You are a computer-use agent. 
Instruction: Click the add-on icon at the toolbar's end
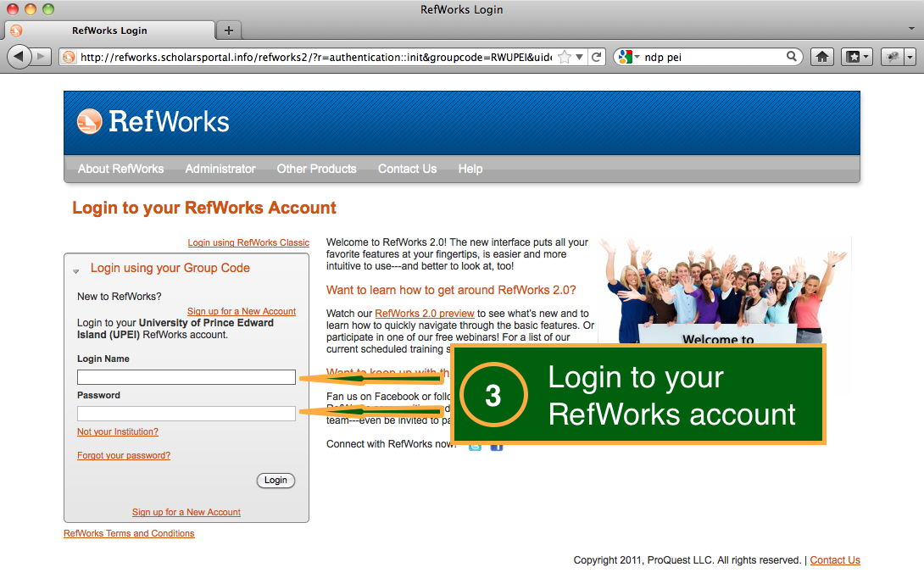point(893,57)
